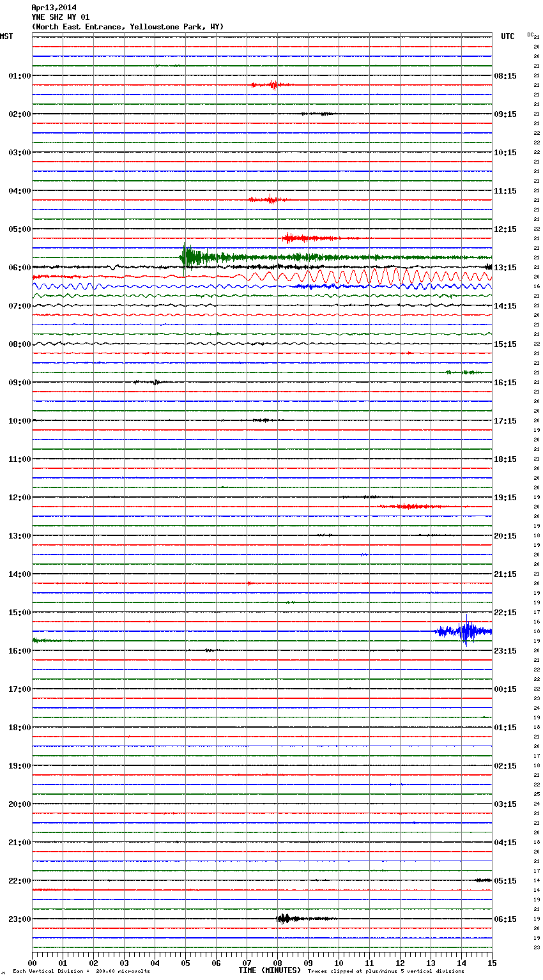The height and width of the screenshot is (980, 543).
Task: Select the 22:00 MST time label
Action: [19, 881]
